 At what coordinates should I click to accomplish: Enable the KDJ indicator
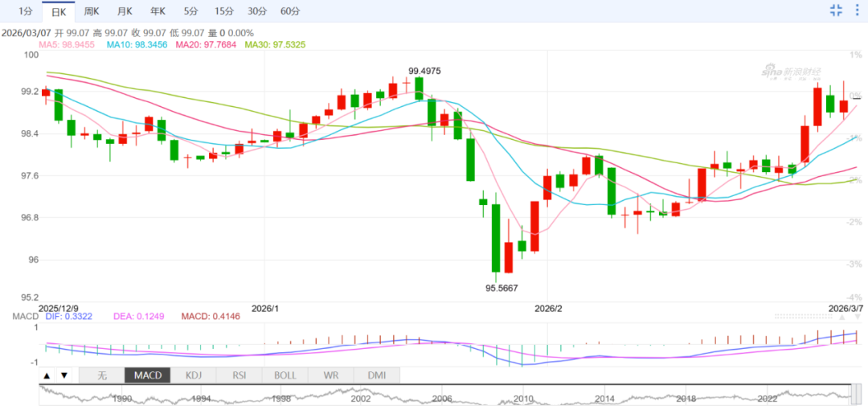tap(193, 375)
